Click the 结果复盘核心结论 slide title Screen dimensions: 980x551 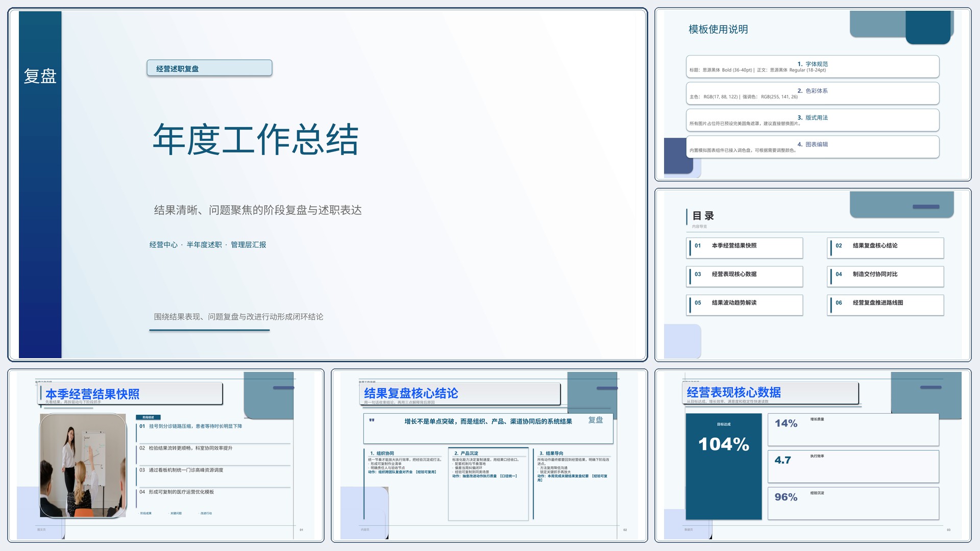[411, 393]
